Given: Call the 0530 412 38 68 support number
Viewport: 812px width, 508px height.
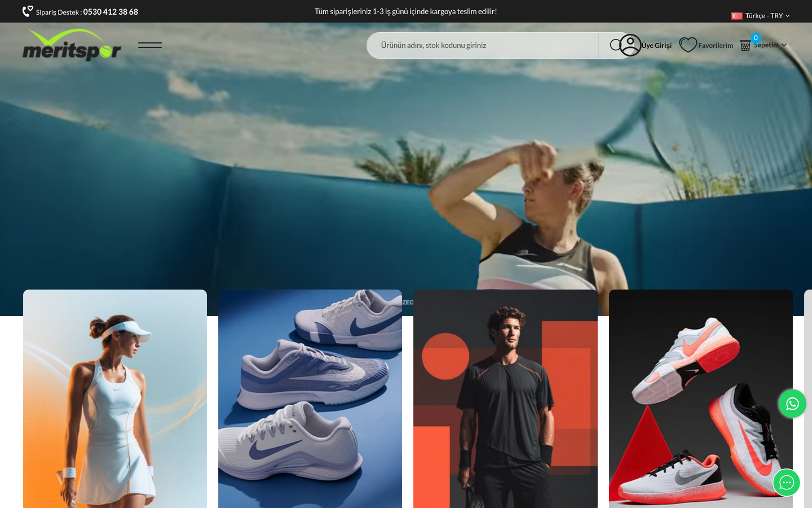Looking at the screenshot, I should (x=111, y=12).
